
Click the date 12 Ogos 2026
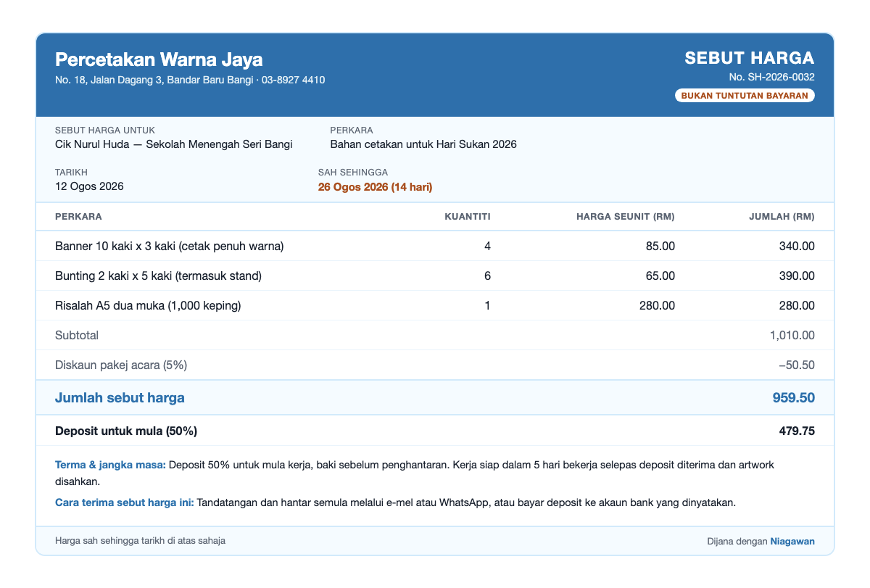point(89,186)
